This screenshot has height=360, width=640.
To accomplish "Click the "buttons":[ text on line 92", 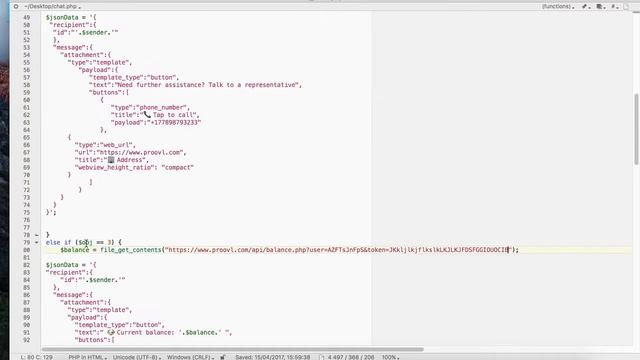I will 95,340.
